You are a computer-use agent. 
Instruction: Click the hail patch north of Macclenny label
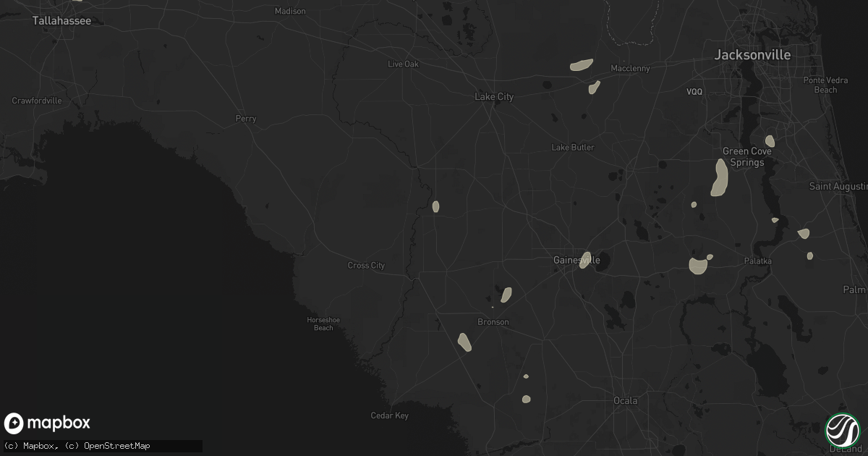click(582, 65)
